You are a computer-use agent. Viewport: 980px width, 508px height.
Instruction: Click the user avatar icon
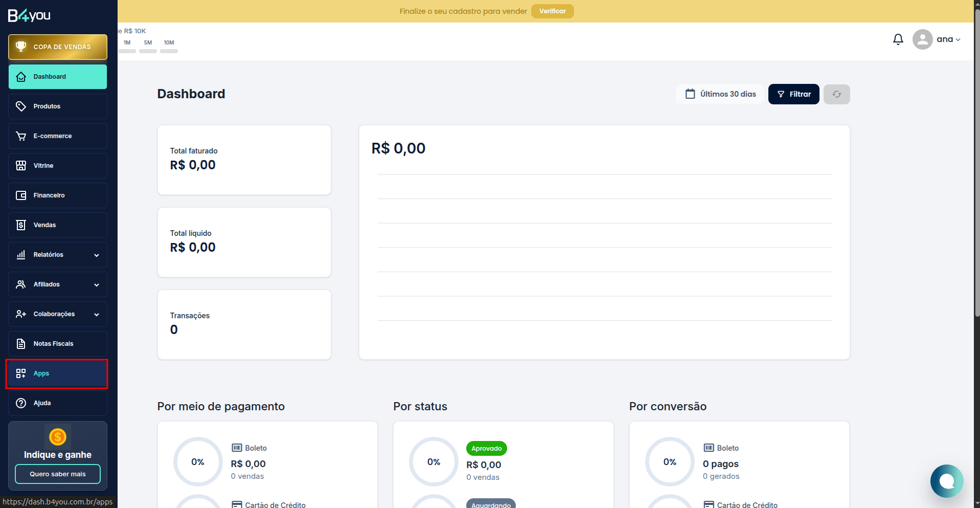pos(923,39)
